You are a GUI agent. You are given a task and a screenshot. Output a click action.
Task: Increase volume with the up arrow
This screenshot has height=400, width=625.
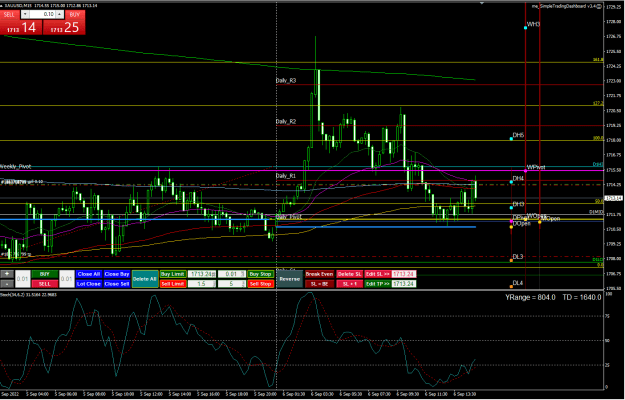tap(60, 14)
